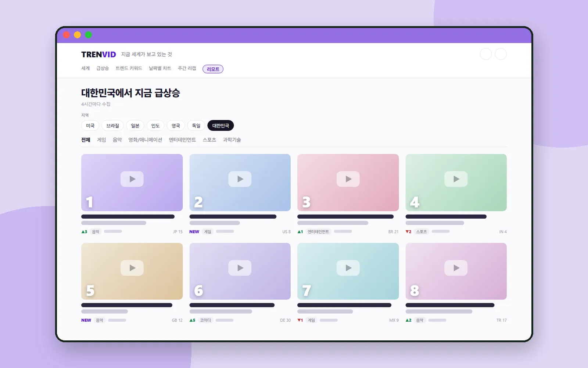Click play icon on rank 7 teal thumbnail
588x368 pixels.
click(348, 268)
